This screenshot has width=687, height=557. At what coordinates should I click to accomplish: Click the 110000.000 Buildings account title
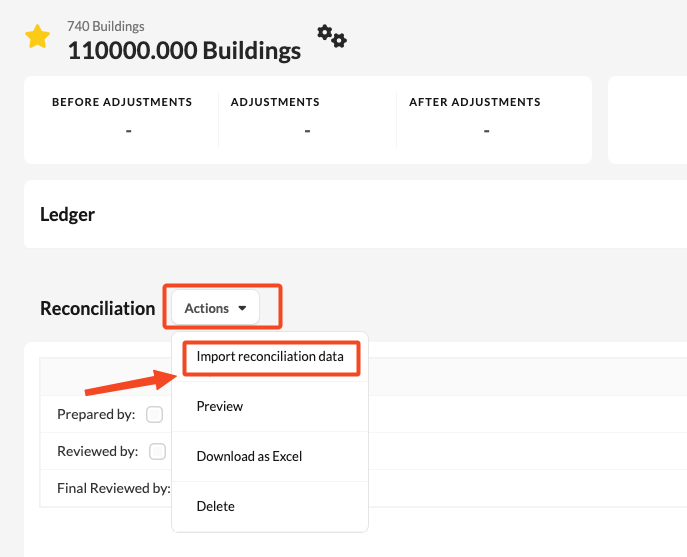click(x=184, y=50)
